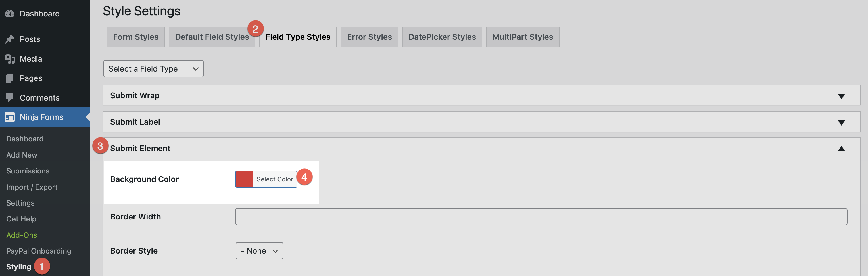The height and width of the screenshot is (276, 868).
Task: Open the Add-Ons link in submenu
Action: [x=22, y=235]
